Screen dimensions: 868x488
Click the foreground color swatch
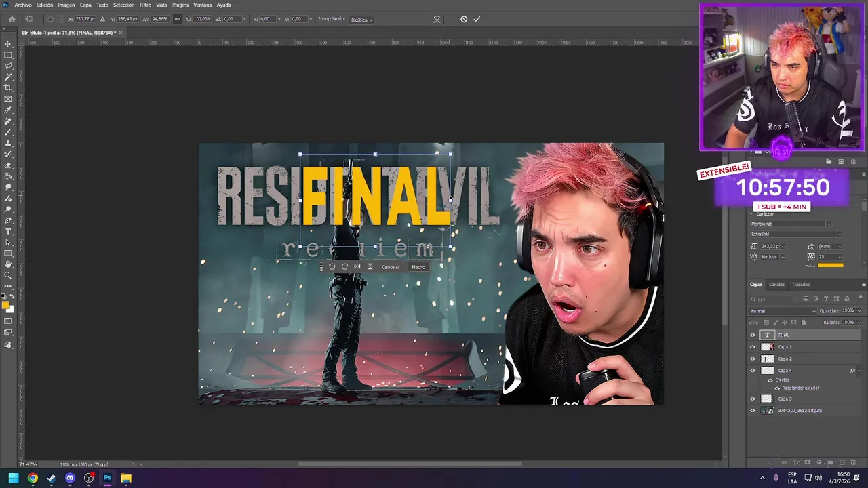pos(6,304)
